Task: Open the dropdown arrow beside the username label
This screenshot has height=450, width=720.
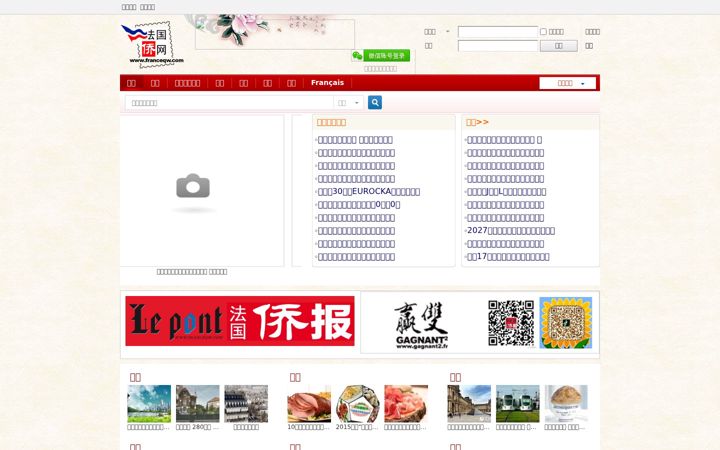Action: point(448,32)
